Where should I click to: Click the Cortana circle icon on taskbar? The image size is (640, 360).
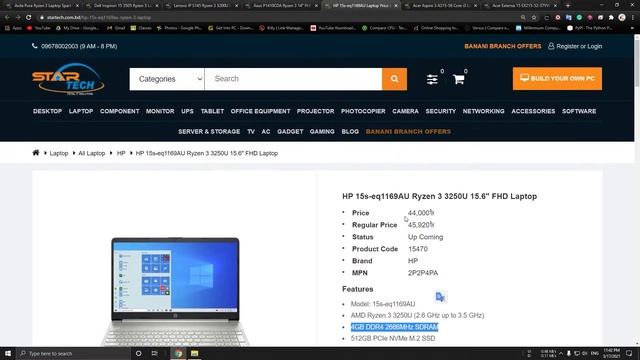tap(138, 353)
